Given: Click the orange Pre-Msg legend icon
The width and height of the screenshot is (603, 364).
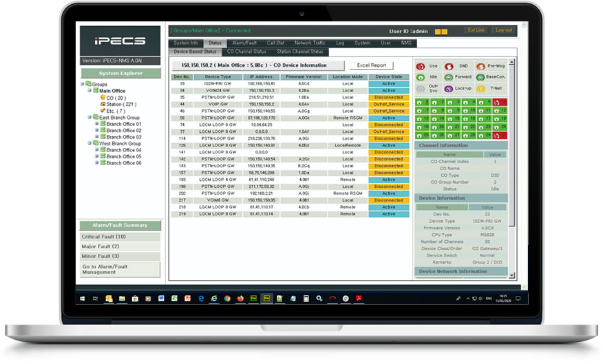Looking at the screenshot, I should coord(480,67).
